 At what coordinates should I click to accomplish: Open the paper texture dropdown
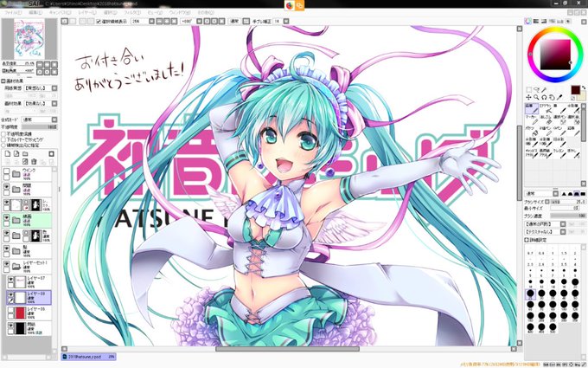(x=54, y=88)
